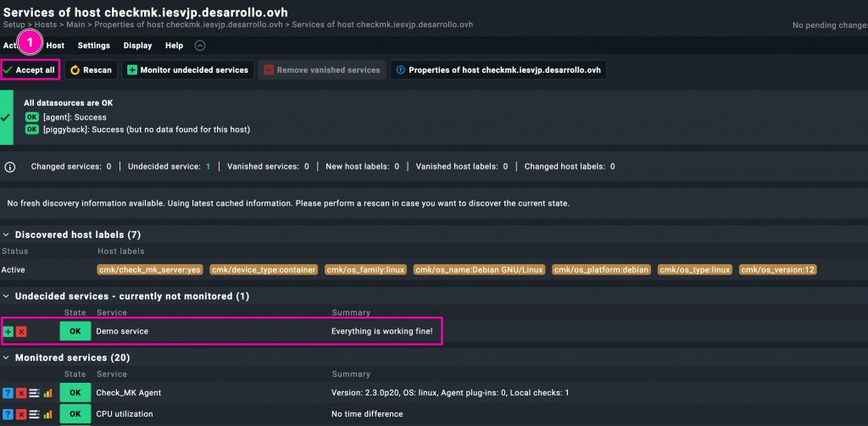Click the Accept all button
The width and height of the screenshot is (868, 426).
[30, 70]
